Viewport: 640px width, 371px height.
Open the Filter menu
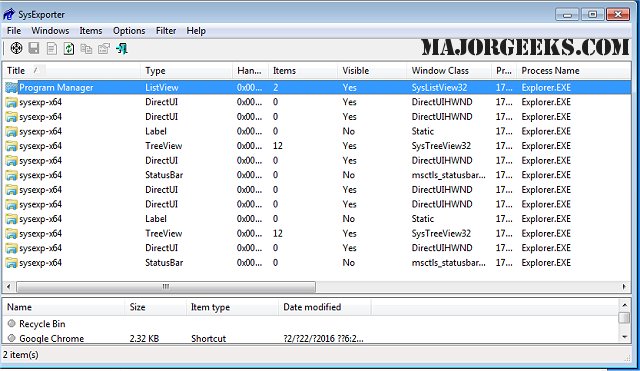[x=166, y=31]
